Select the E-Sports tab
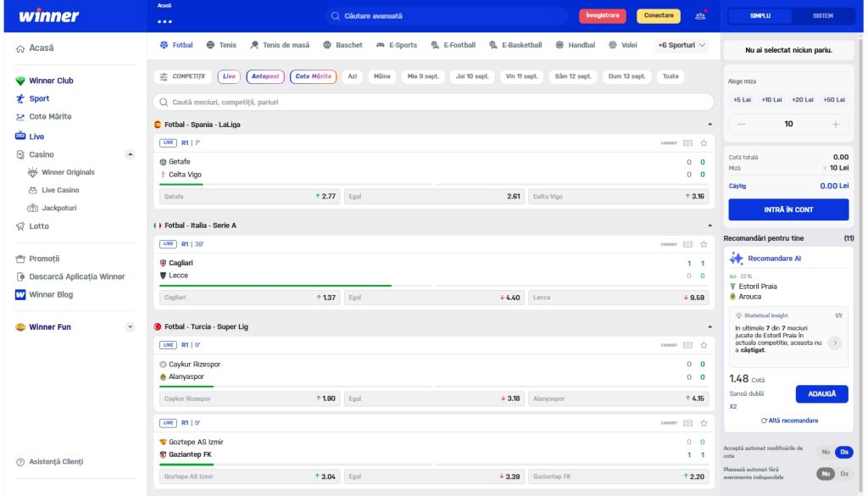 point(397,46)
